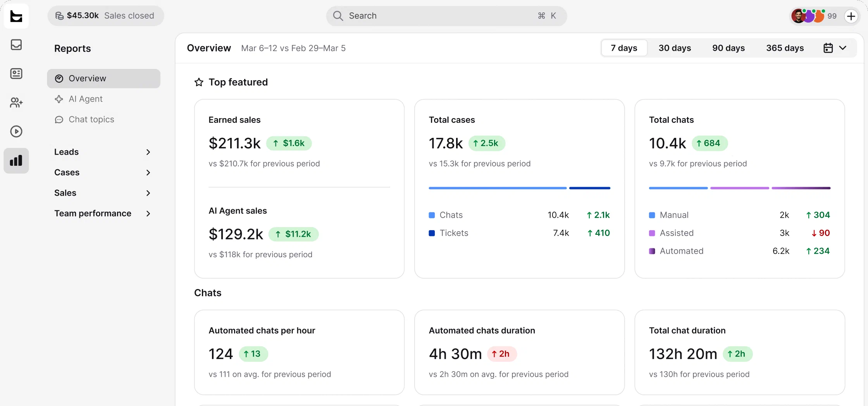Click the $11.2k AI Agent sales badge
Screen dimensions: 868x406
click(293, 234)
